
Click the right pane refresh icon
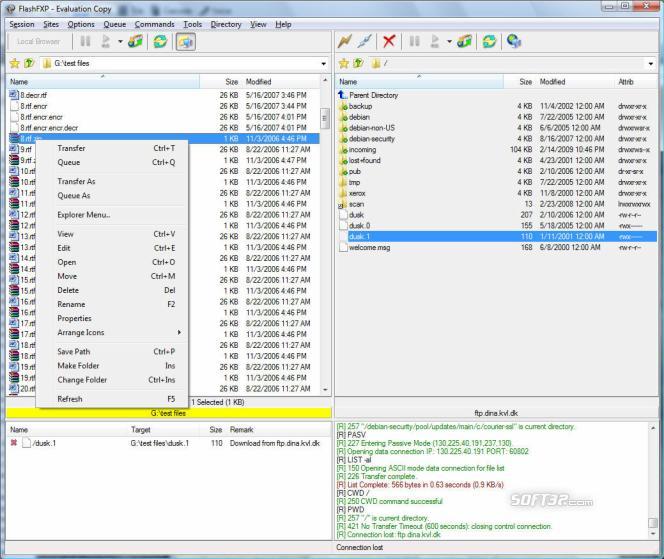pos(489,42)
